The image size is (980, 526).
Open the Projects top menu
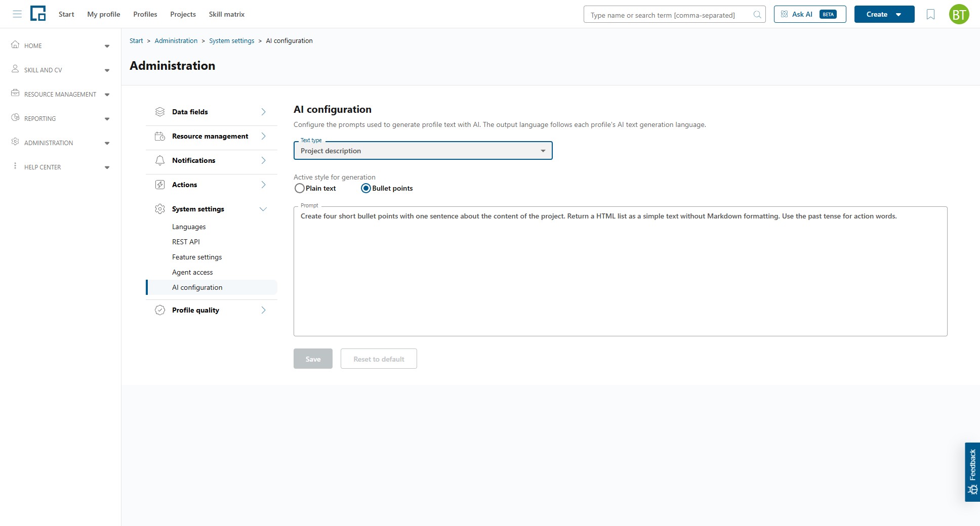click(x=183, y=14)
